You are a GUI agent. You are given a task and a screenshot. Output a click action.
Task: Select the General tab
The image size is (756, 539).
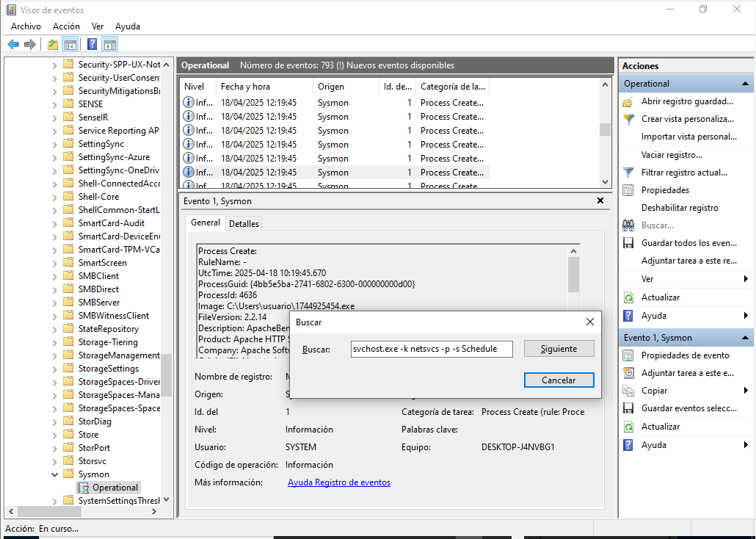206,223
